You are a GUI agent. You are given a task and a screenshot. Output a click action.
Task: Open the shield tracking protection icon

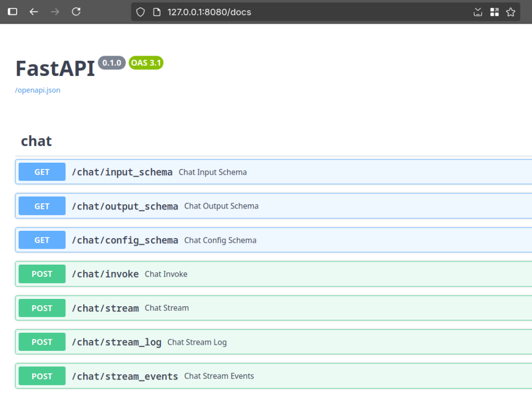[140, 12]
